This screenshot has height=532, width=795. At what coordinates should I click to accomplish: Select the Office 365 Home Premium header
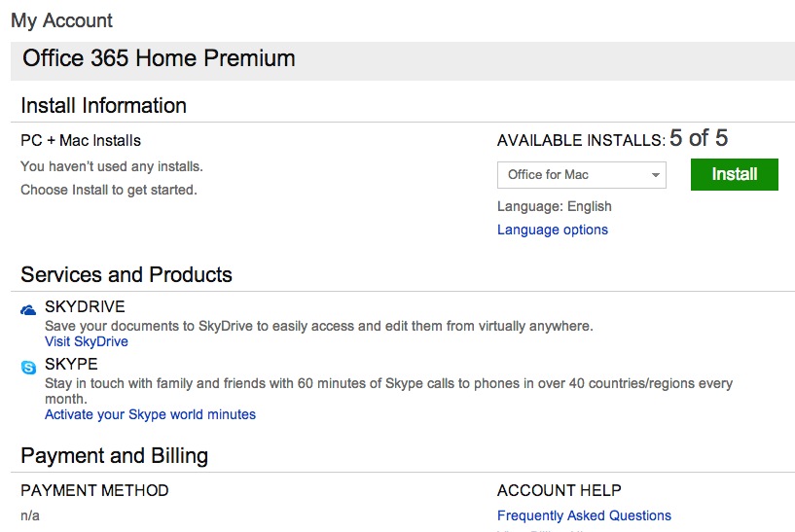[x=159, y=58]
